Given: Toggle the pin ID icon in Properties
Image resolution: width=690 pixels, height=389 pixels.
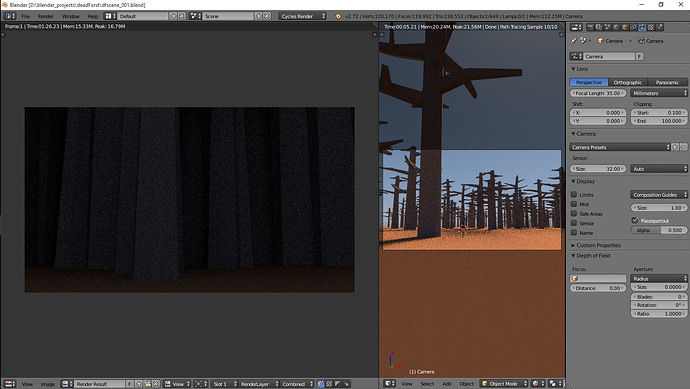Looking at the screenshot, I should coord(573,40).
